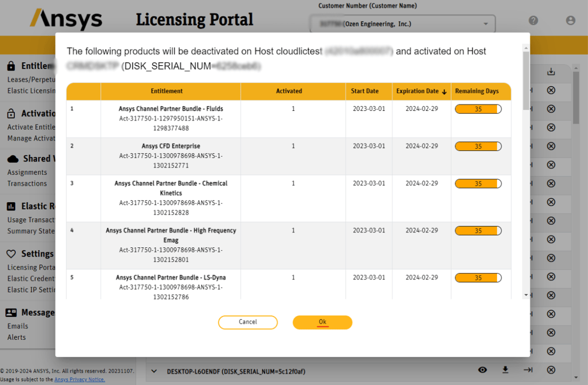Open the user account icon
This screenshot has width=588, height=385.
[x=570, y=20]
